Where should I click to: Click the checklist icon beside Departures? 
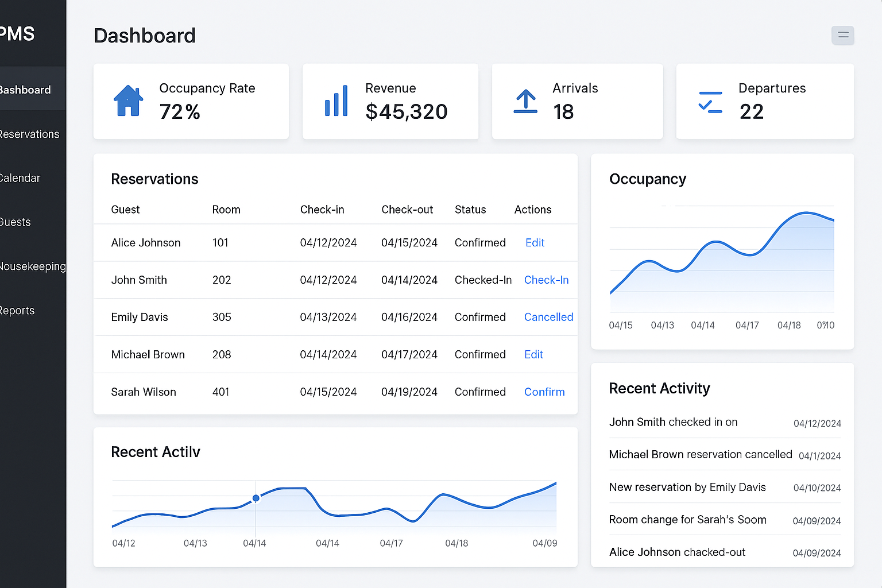click(x=710, y=102)
